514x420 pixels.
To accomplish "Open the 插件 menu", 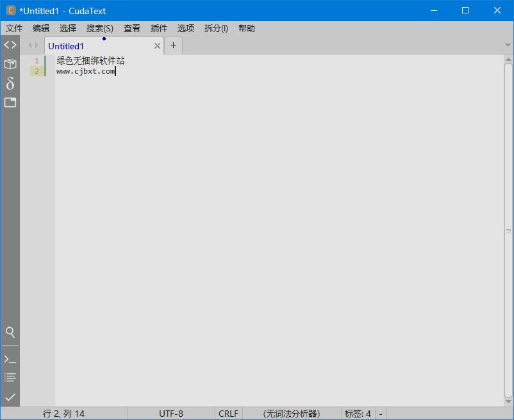I will click(x=159, y=28).
